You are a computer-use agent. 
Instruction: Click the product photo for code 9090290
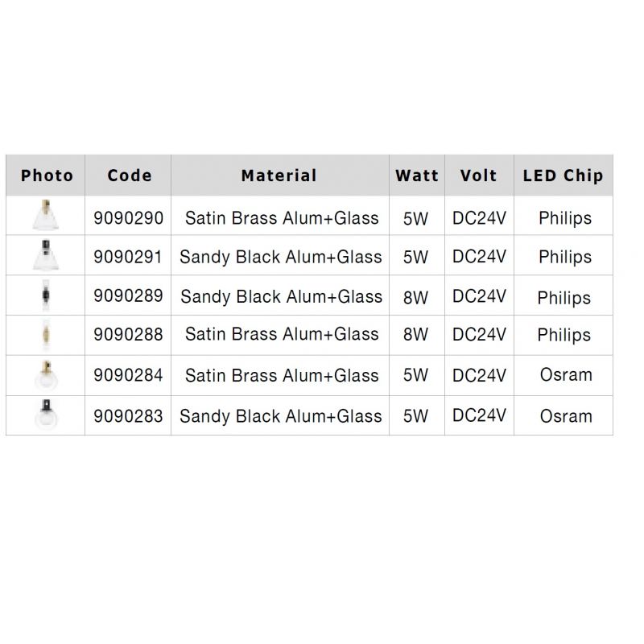[x=43, y=217]
